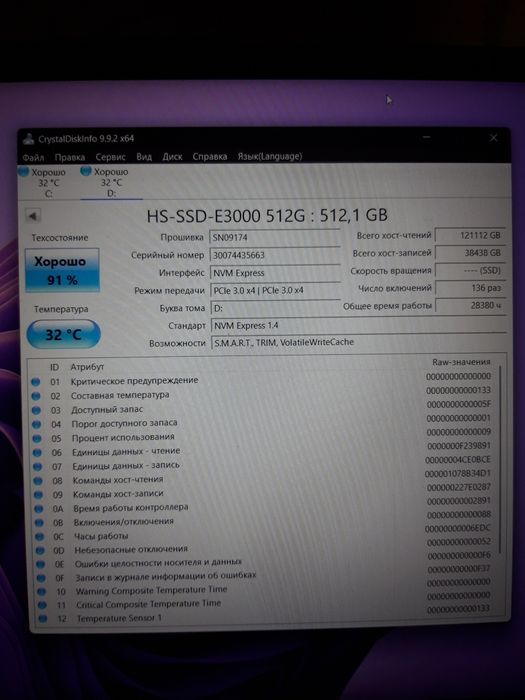
Task: Click the 32 °C temperature button
Action: coord(63,334)
